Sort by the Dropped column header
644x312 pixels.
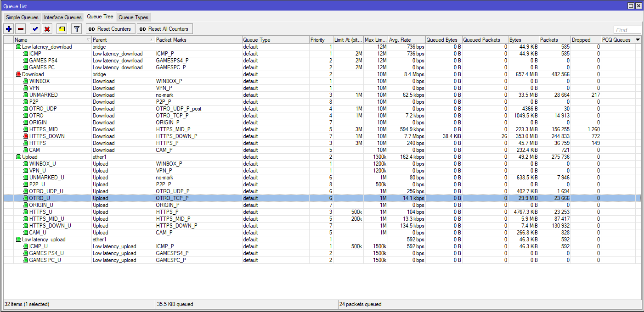[x=586, y=40]
